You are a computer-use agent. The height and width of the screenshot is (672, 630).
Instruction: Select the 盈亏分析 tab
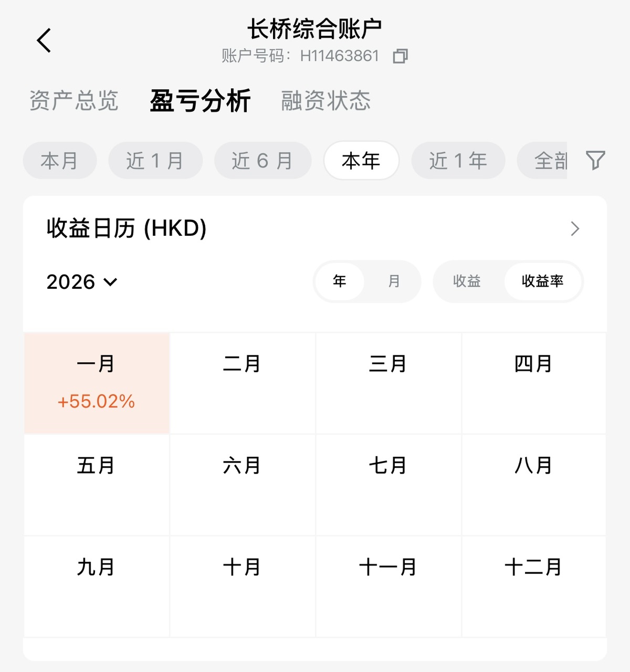click(200, 101)
